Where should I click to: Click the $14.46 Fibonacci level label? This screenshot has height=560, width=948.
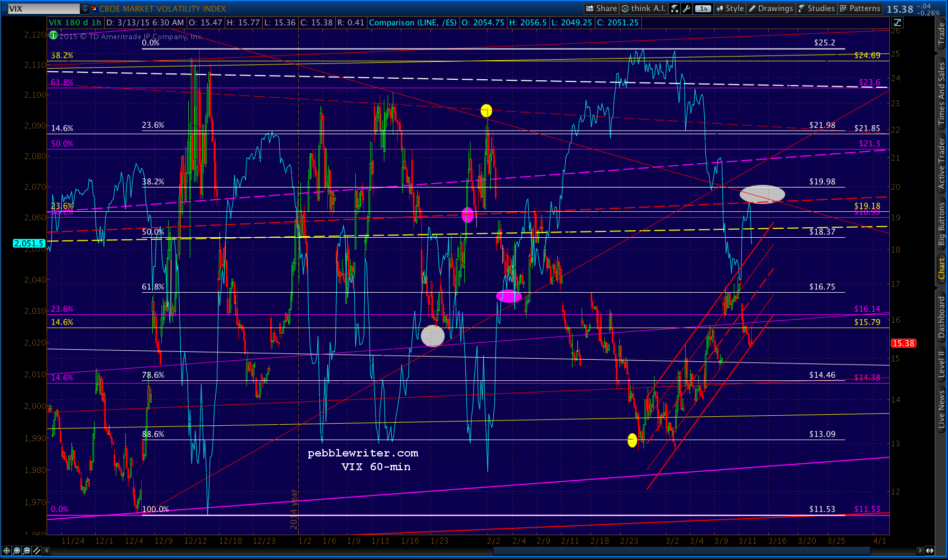pyautogui.click(x=822, y=375)
